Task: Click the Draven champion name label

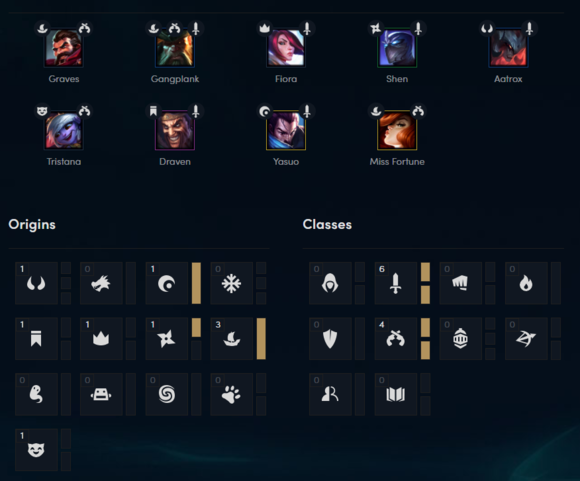Action: pyautogui.click(x=175, y=162)
